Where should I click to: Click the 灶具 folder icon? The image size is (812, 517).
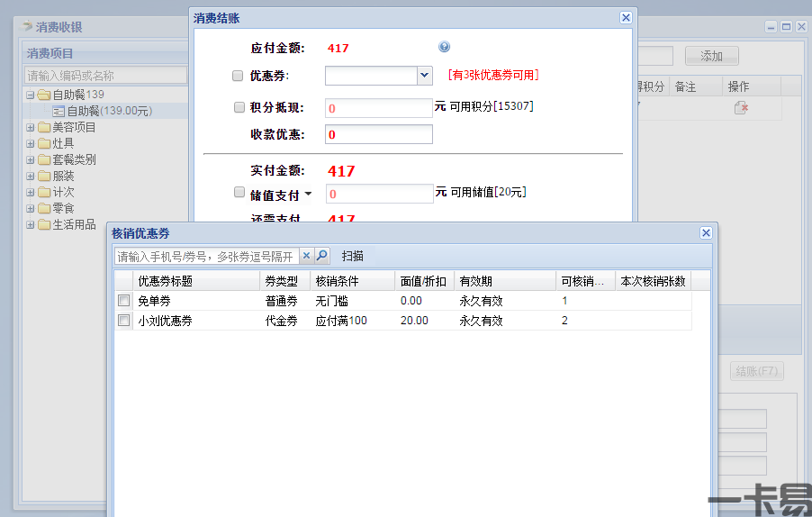point(44,143)
